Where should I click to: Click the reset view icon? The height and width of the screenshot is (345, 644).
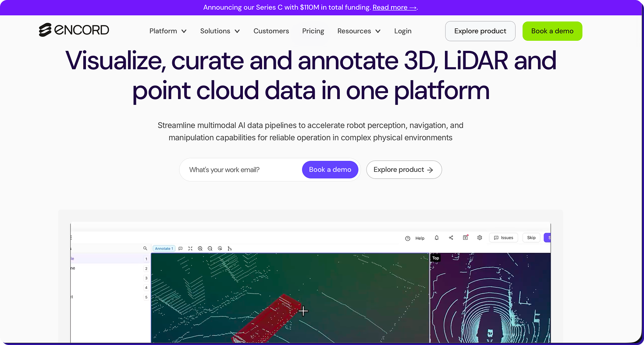point(220,249)
